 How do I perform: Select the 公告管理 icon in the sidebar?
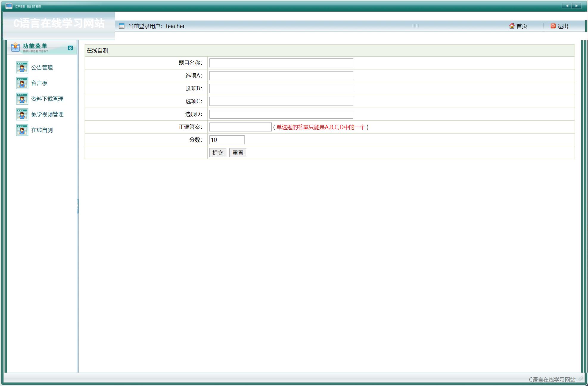[22, 67]
